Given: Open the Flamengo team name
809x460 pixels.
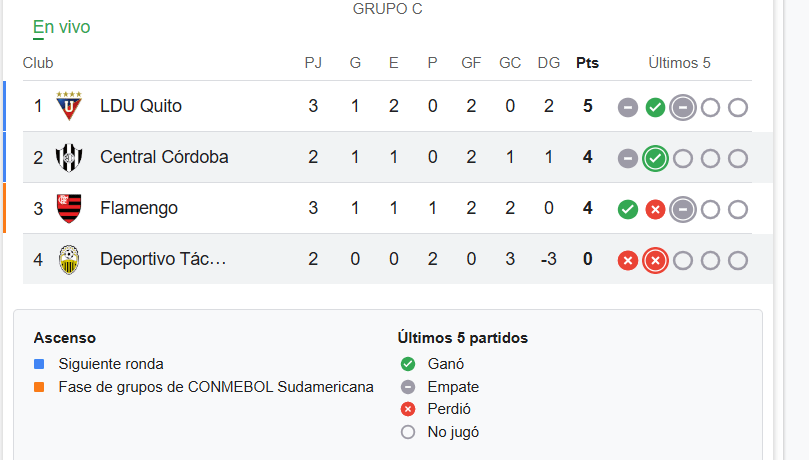Looking at the screenshot, I should coord(139,208).
